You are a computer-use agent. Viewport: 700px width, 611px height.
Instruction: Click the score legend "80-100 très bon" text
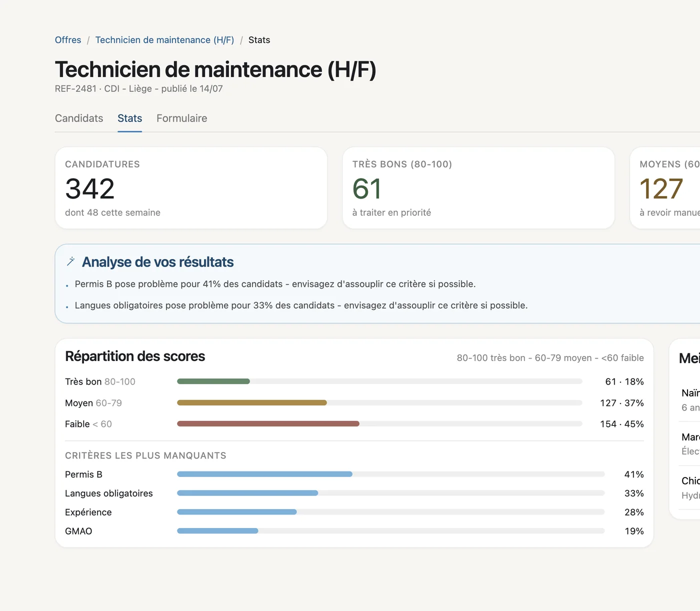491,358
